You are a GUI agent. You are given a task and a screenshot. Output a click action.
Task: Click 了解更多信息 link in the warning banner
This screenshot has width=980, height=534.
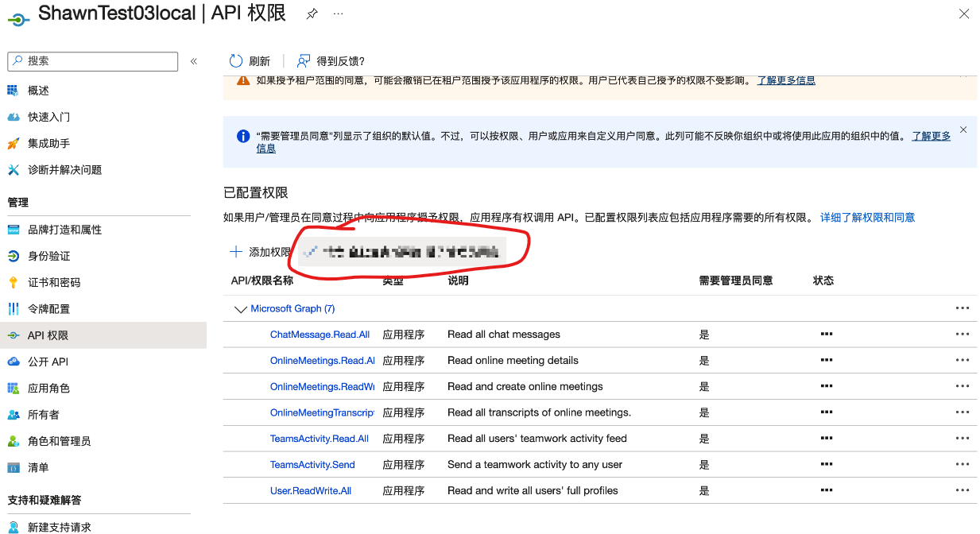(x=786, y=80)
